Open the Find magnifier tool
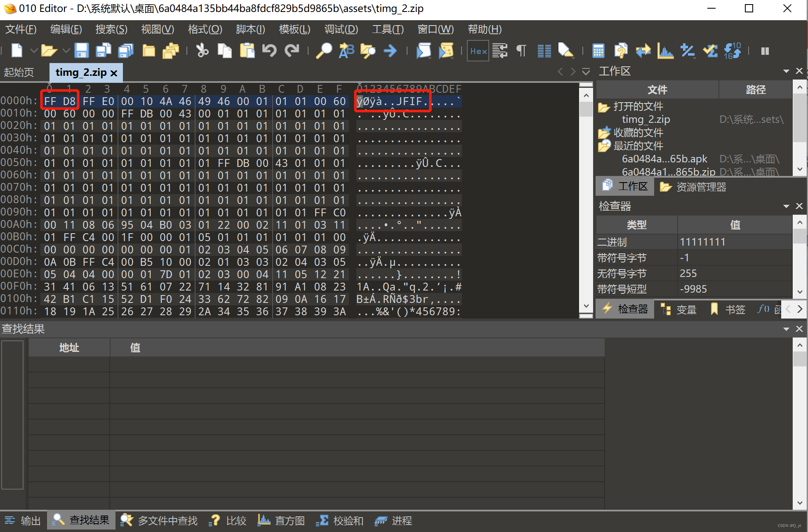Image resolution: width=808 pixels, height=532 pixels. pyautogui.click(x=324, y=51)
